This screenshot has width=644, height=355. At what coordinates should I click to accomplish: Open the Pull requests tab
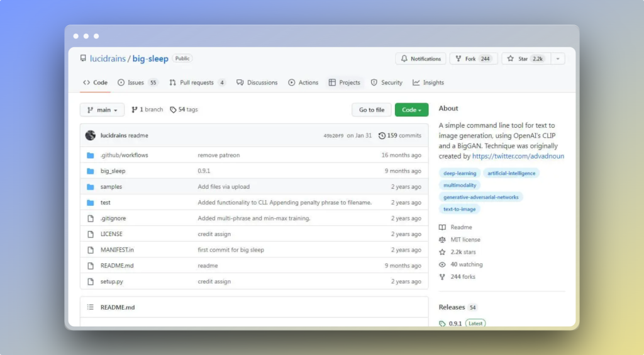point(196,82)
